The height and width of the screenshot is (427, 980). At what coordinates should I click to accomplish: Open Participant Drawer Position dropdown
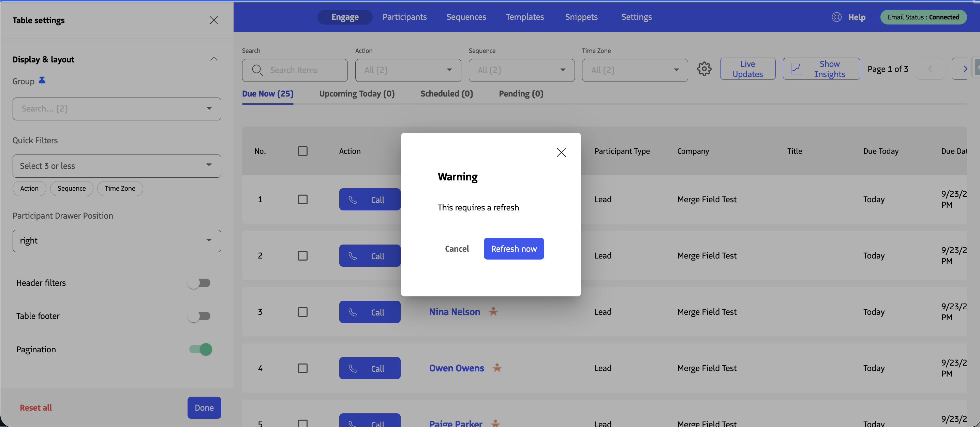(x=117, y=241)
